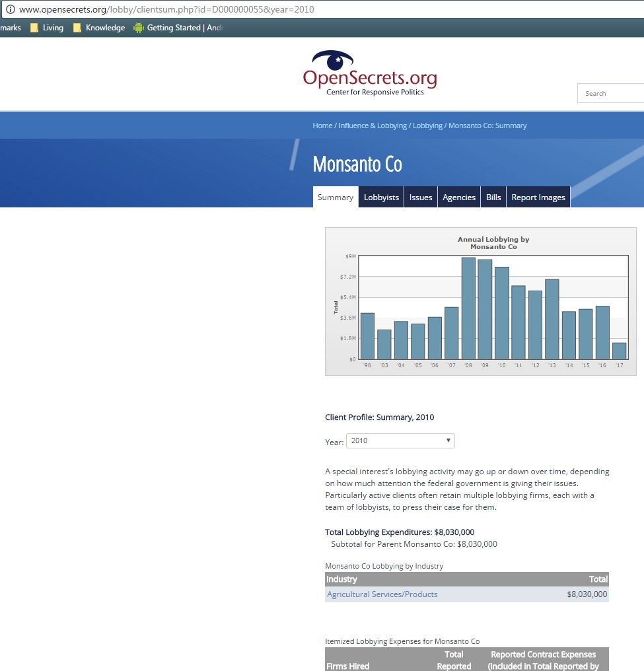Open Influence & Lobbying breadcrumb link

click(373, 125)
